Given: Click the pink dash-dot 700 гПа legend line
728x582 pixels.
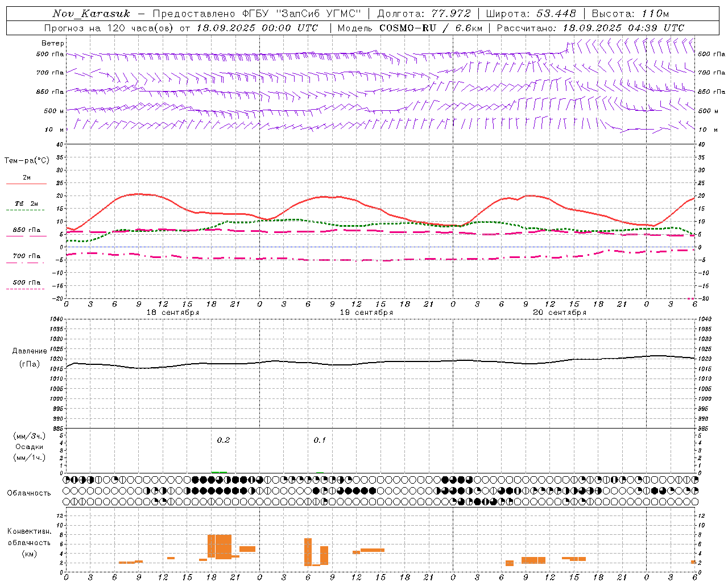Looking at the screenshot, I should coord(25,263).
